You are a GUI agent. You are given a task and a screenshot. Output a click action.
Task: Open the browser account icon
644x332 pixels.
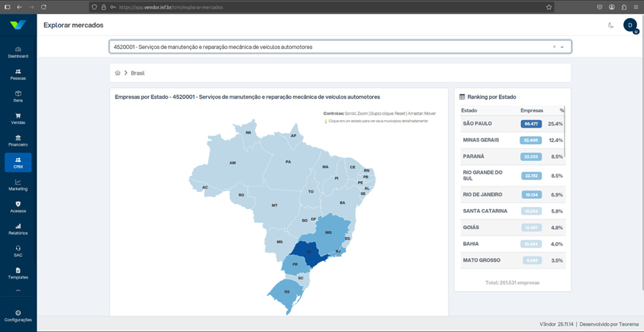pyautogui.click(x=612, y=7)
